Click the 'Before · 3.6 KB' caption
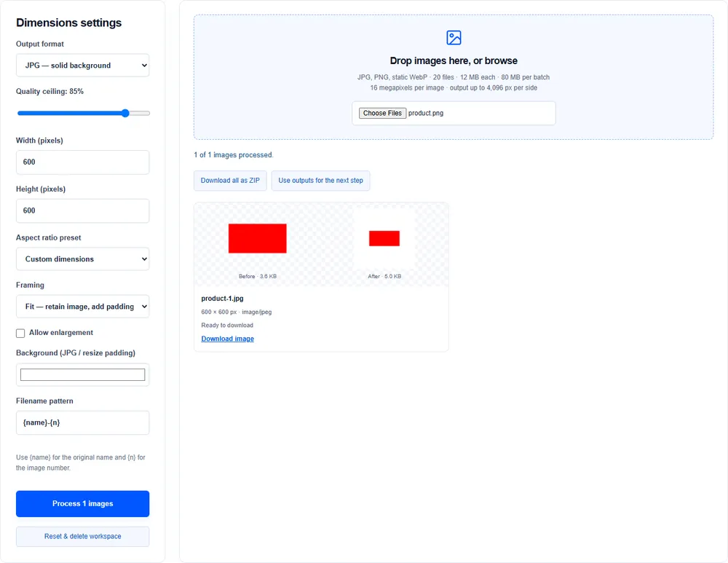 (258, 276)
